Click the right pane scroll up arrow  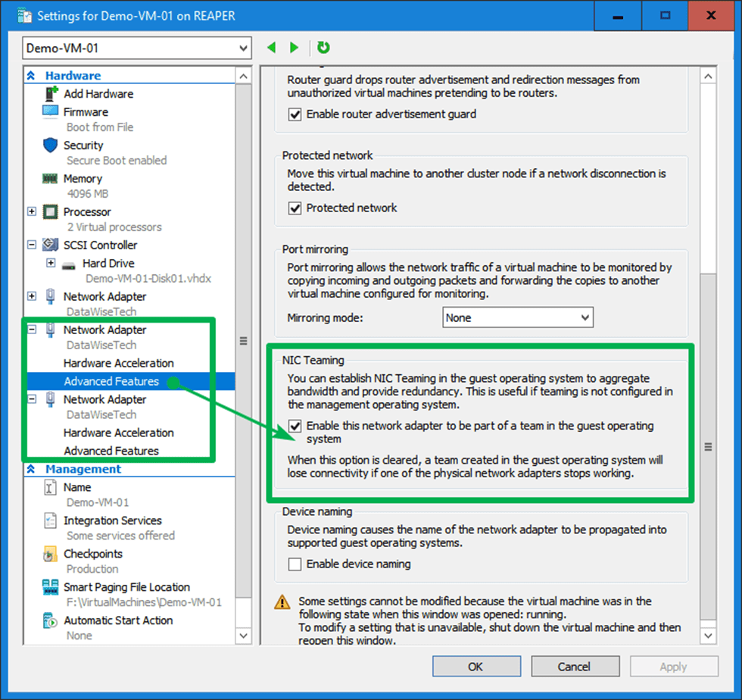tap(708, 77)
